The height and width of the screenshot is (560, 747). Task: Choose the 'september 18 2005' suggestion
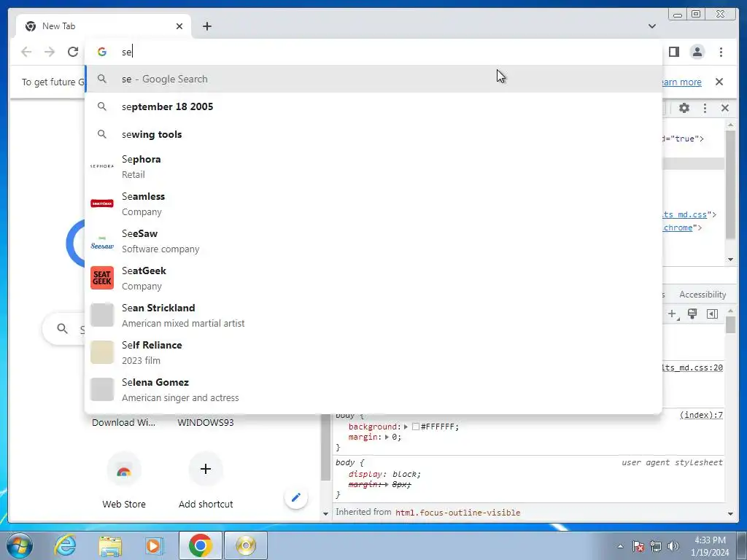tap(373, 106)
